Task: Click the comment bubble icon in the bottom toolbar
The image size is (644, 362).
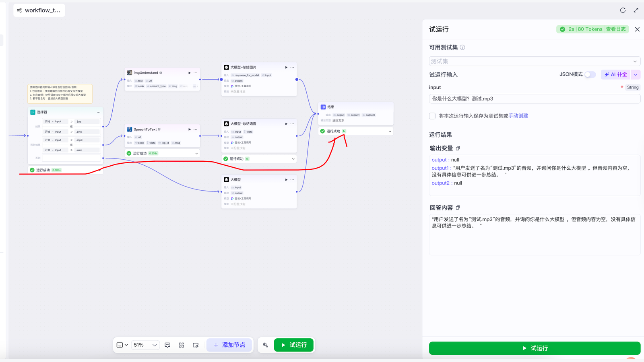Action: [168, 345]
